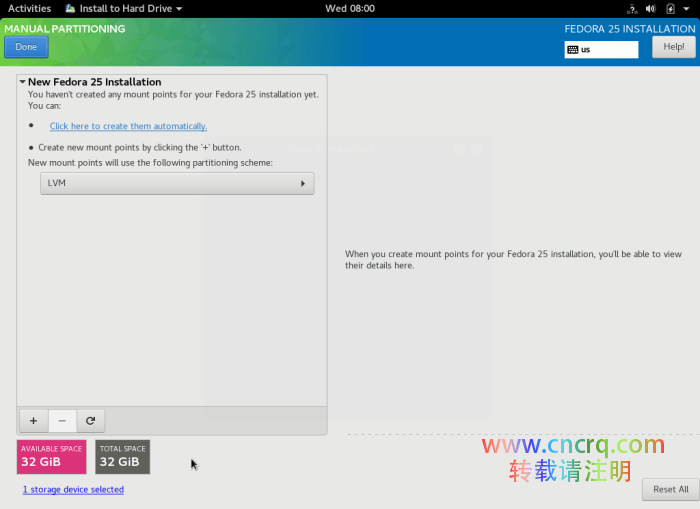Image resolution: width=700 pixels, height=509 pixels.
Task: Click the keyboard layout icon next to us
Action: point(573,50)
